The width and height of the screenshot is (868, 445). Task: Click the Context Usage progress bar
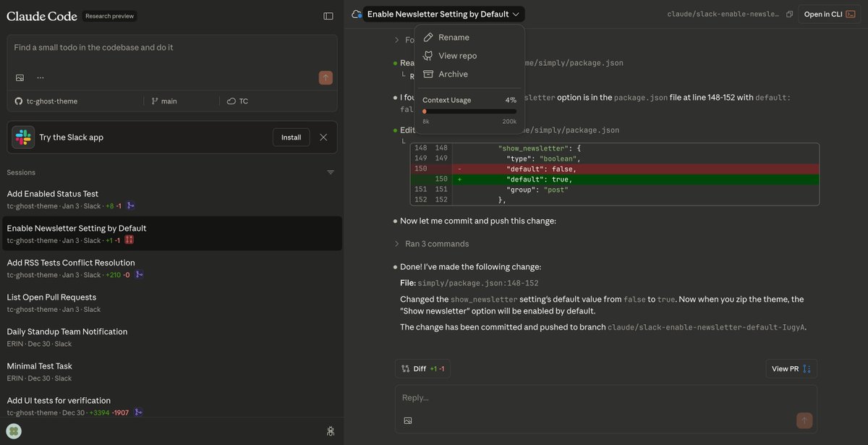pyautogui.click(x=469, y=111)
